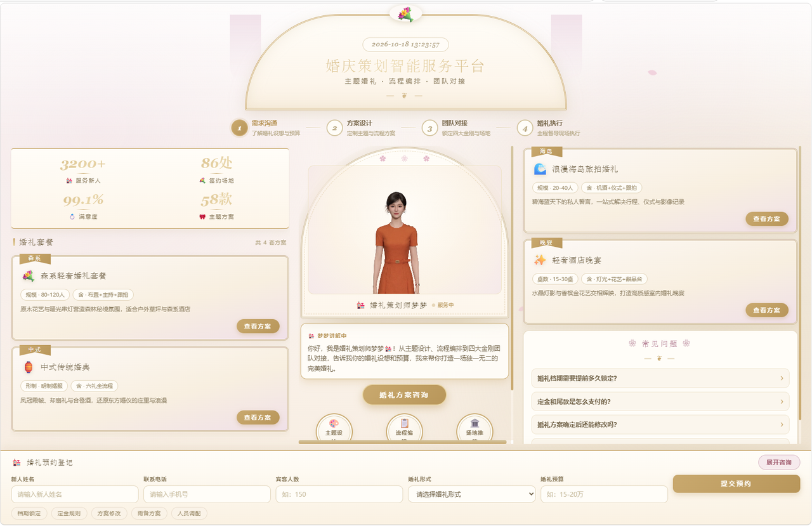This screenshot has width=812, height=526.
Task: Click the icon before 梦梦讲解中
Action: 311,336
